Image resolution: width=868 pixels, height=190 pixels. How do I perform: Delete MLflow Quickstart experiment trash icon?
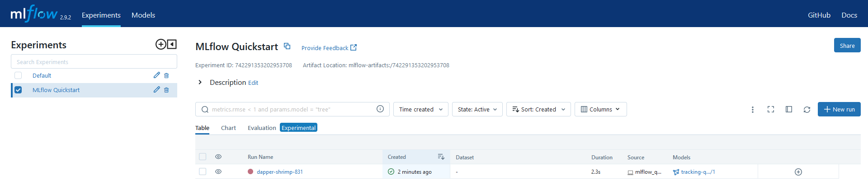(166, 90)
